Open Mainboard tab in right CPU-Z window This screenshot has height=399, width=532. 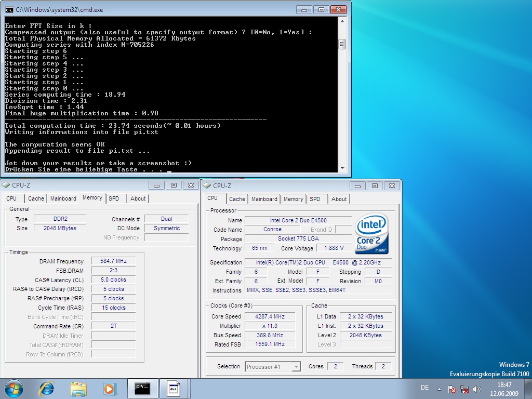pyautogui.click(x=264, y=199)
